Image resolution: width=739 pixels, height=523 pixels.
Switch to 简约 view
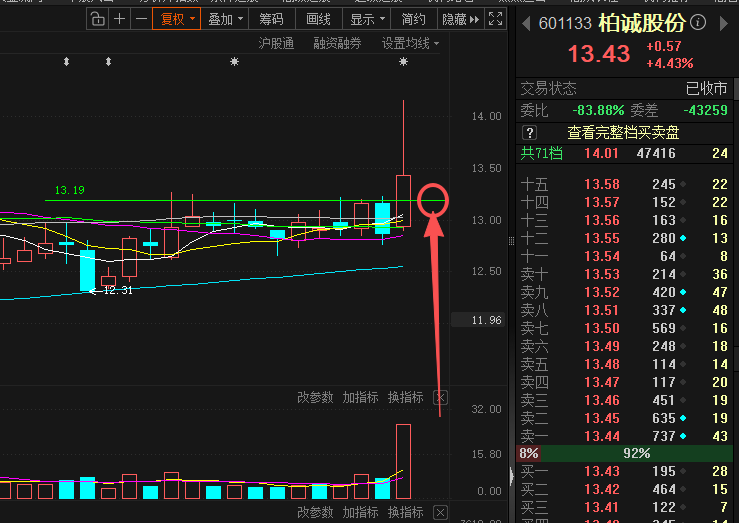point(413,19)
